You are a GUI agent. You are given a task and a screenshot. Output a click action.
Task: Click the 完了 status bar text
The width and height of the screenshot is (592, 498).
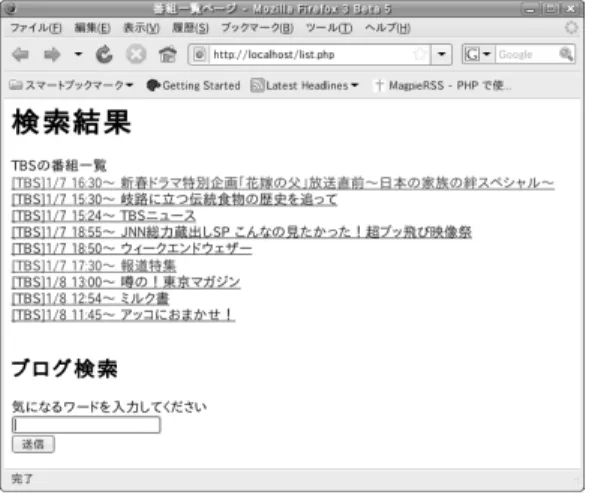click(x=22, y=479)
